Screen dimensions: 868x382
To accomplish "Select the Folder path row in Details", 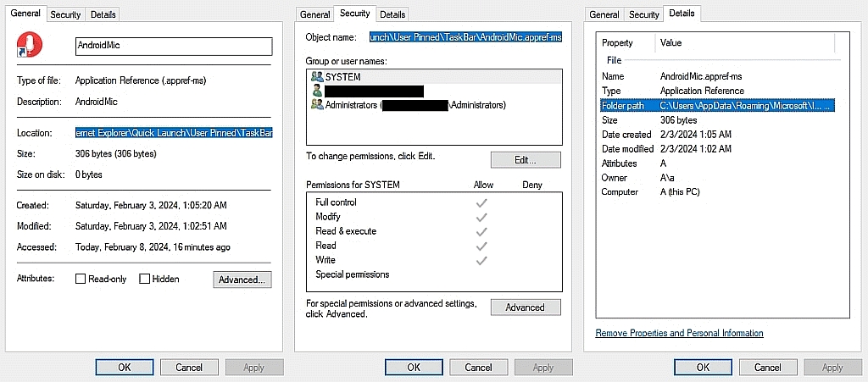I will 717,105.
